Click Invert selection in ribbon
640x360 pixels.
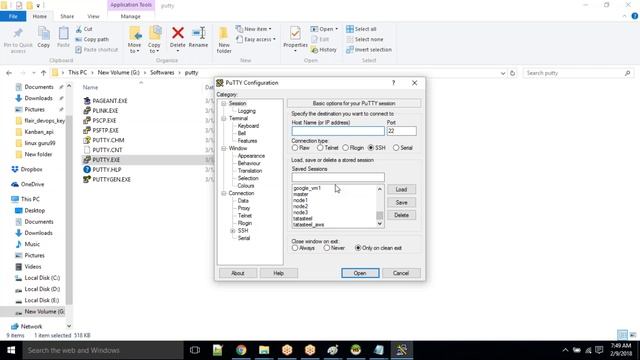(x=369, y=50)
